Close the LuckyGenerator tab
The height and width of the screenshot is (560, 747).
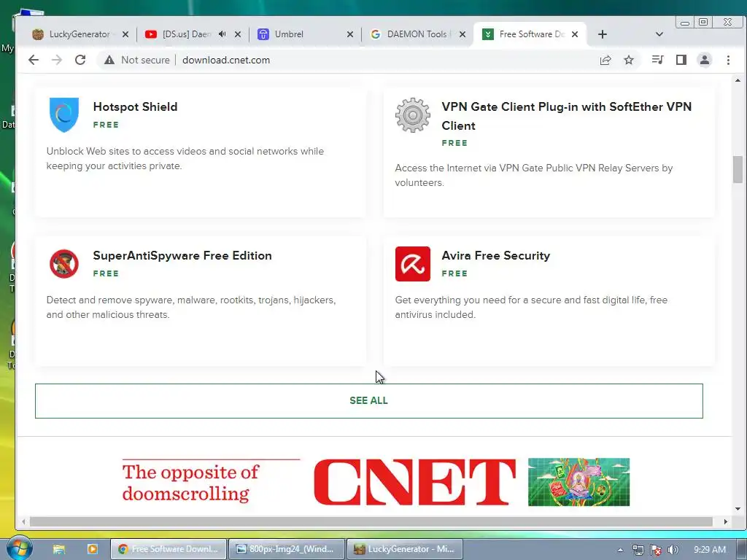pos(125,34)
